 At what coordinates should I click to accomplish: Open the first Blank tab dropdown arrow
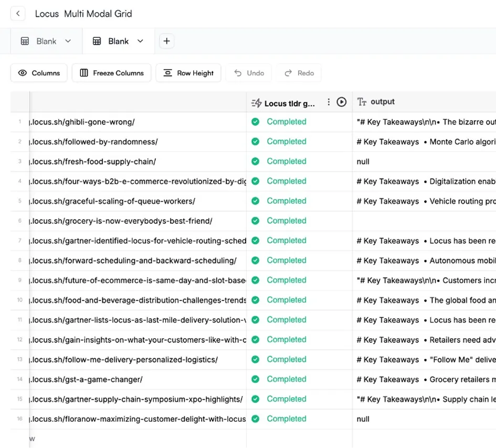click(x=68, y=41)
